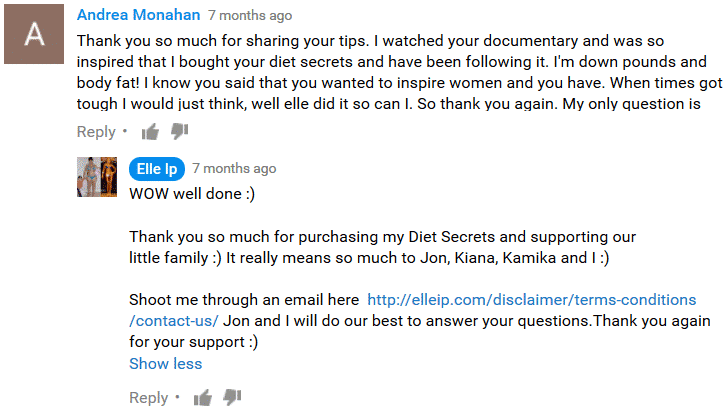Open Elle Ip's profile picture thumbnail
Image resolution: width=728 pixels, height=410 pixels.
point(97,177)
